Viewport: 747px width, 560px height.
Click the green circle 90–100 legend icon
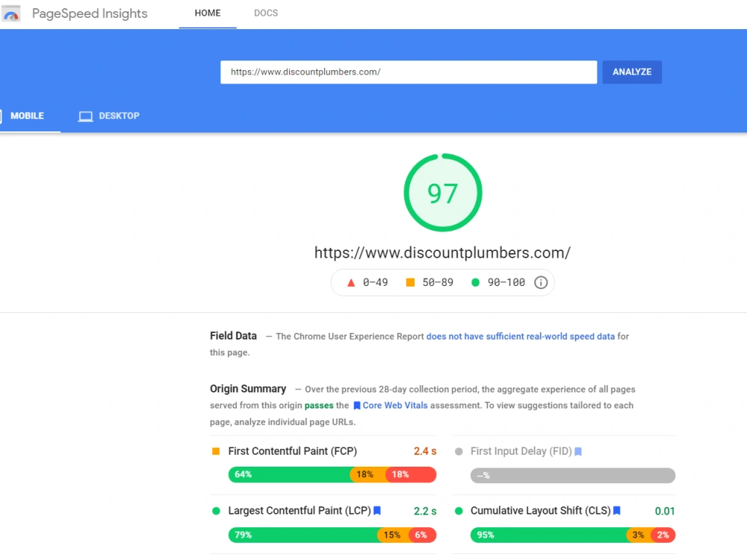point(475,282)
